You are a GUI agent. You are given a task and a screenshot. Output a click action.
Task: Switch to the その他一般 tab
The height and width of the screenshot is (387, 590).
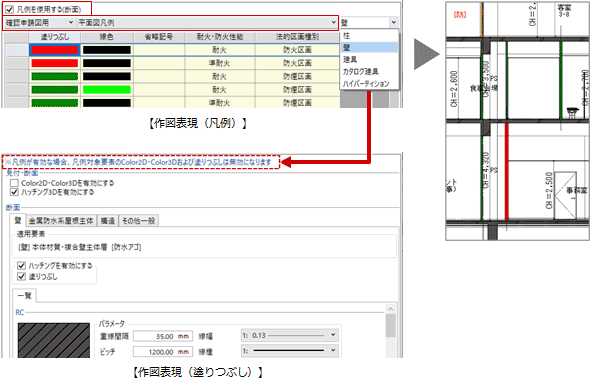point(138,221)
